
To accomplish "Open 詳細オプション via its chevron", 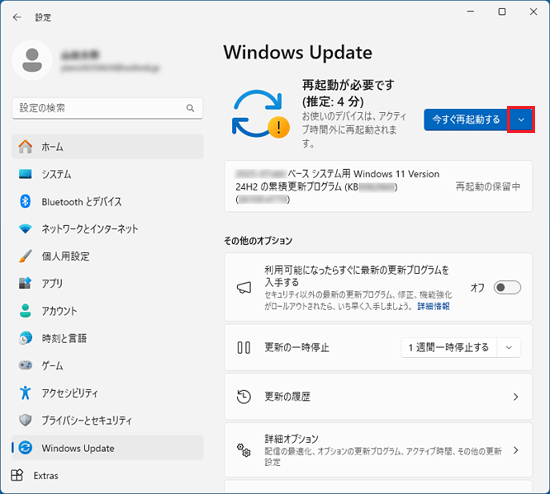I will pos(516,450).
